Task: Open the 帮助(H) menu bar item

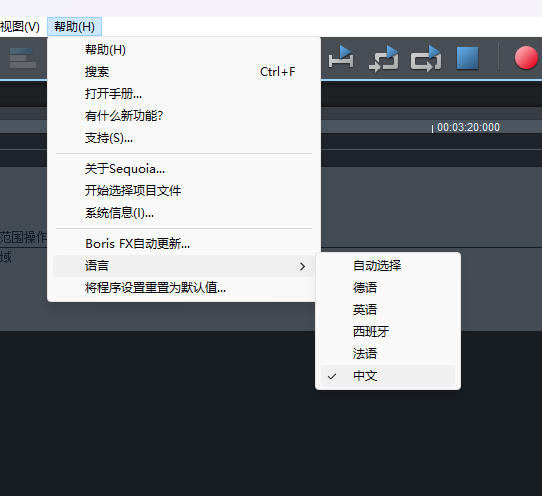Action: point(74,27)
